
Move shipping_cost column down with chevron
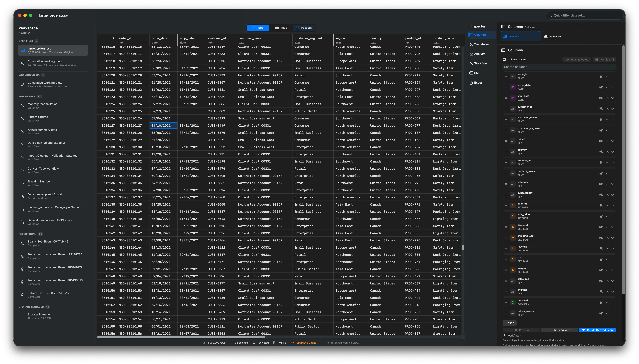[x=612, y=238]
